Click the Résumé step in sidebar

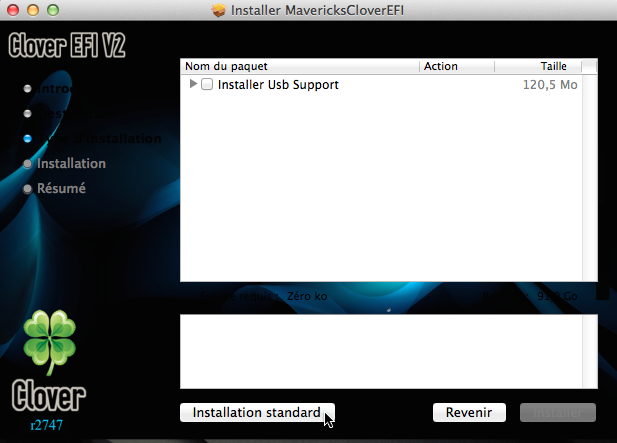61,188
